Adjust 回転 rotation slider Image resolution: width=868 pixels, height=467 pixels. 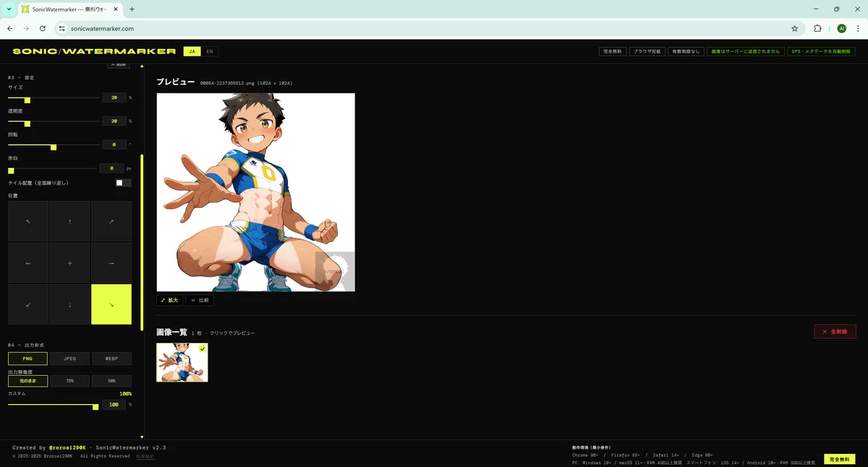54,146
